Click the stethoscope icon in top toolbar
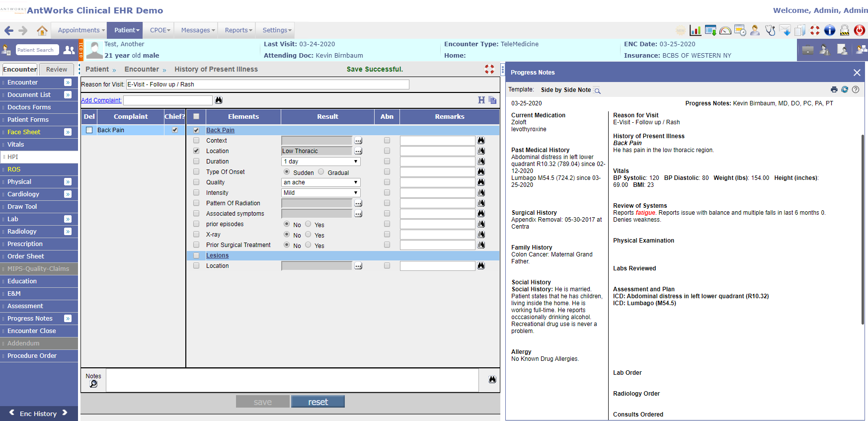The width and height of the screenshot is (868, 421). click(x=770, y=30)
